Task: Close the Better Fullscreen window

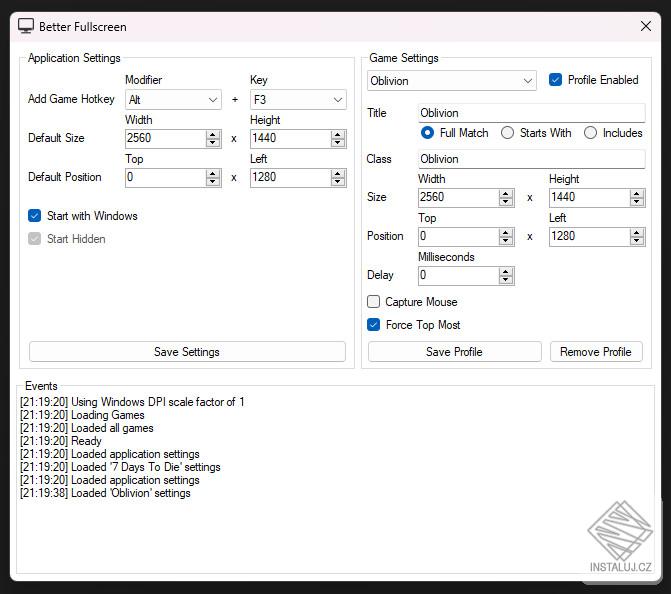Action: (646, 26)
